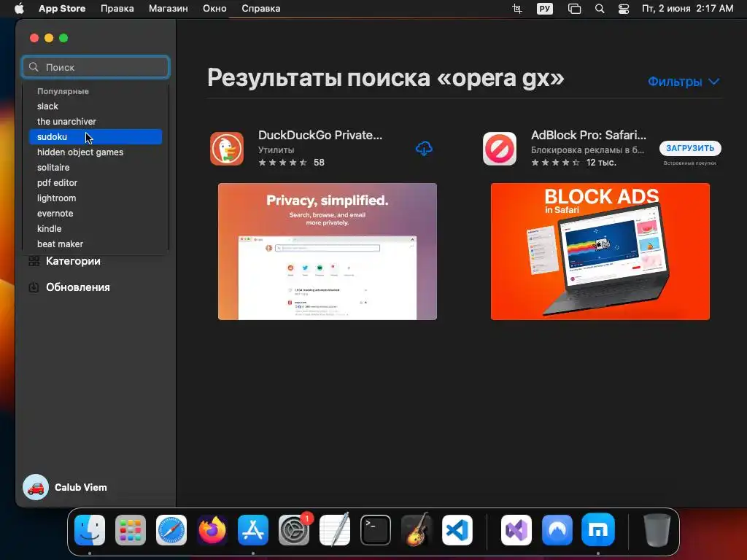Open the Справка menu
747x560 pixels.
pyautogui.click(x=260, y=9)
